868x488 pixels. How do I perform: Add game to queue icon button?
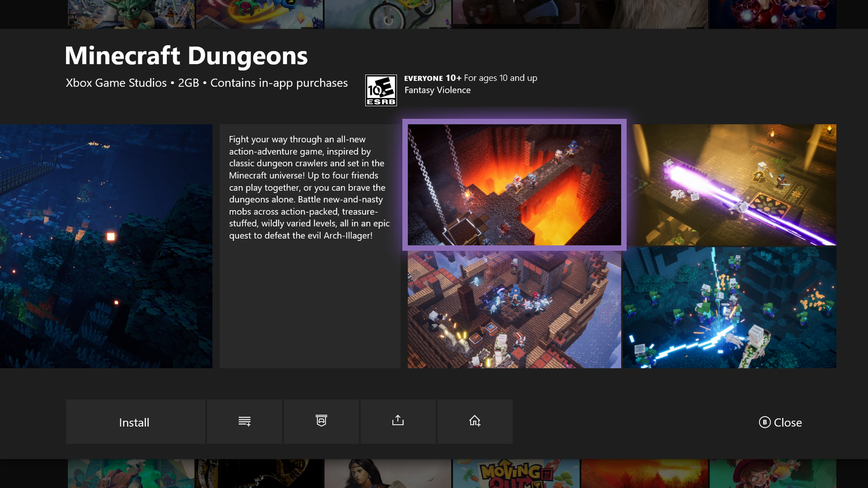pyautogui.click(x=245, y=422)
